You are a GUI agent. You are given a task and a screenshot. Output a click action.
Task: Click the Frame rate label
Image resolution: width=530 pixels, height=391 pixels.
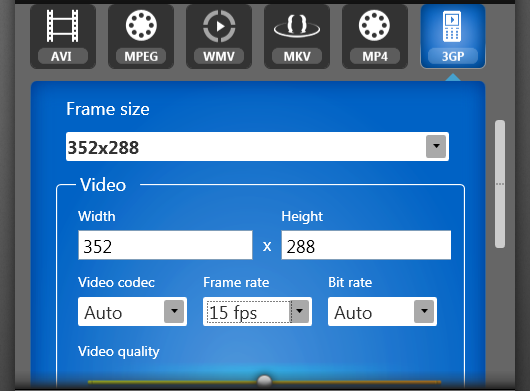click(236, 283)
